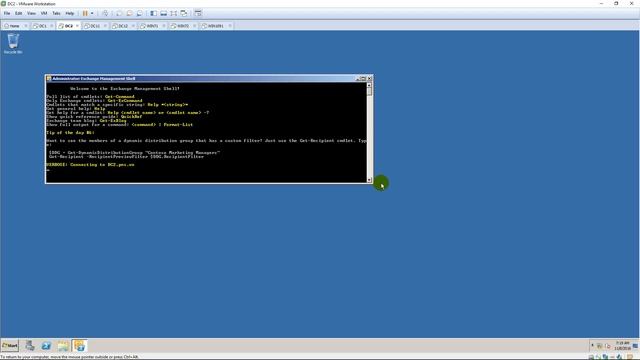Minimize the Exchange Management Shell window
The width and height of the screenshot is (640, 360).
coord(358,78)
